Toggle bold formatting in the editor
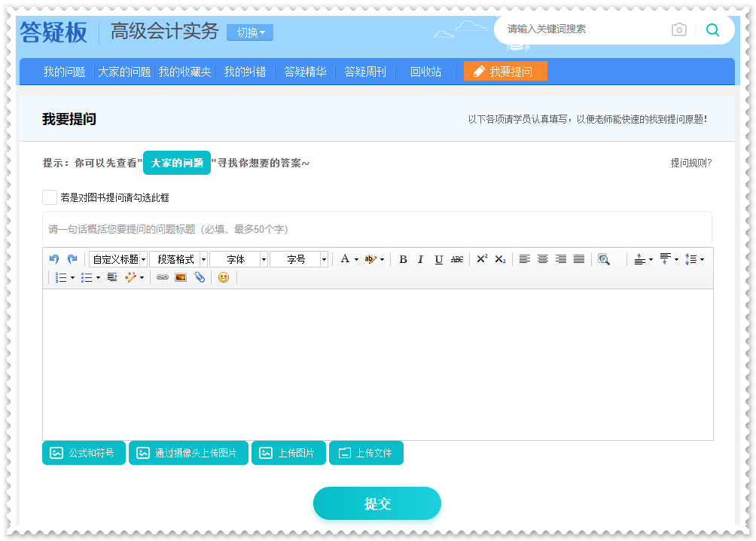The width and height of the screenshot is (756, 541). [x=403, y=259]
